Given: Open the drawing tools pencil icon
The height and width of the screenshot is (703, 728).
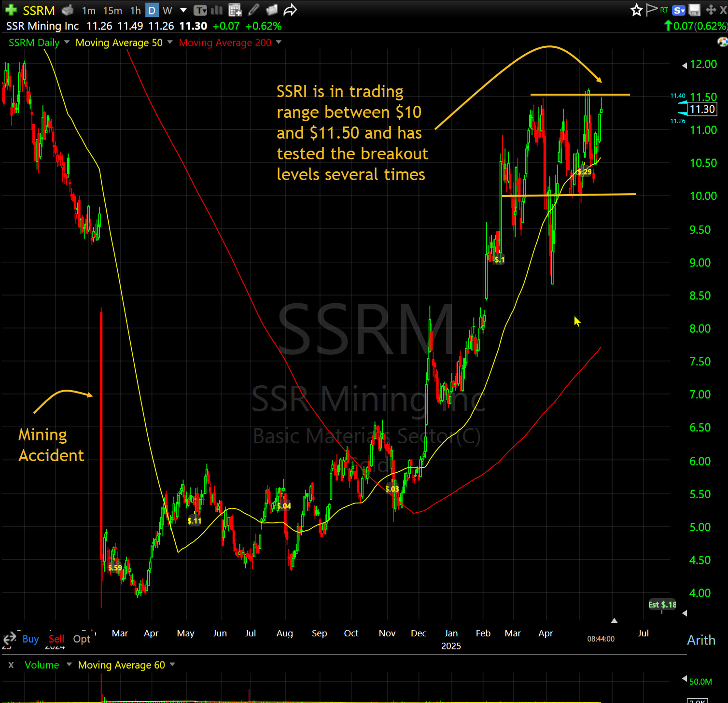Looking at the screenshot, I should point(253,10).
